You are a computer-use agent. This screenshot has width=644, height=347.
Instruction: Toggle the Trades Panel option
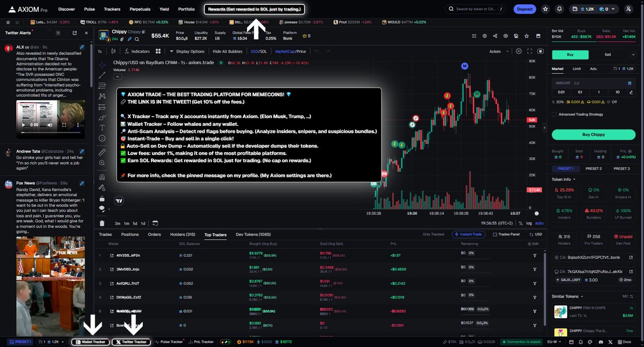pos(506,235)
